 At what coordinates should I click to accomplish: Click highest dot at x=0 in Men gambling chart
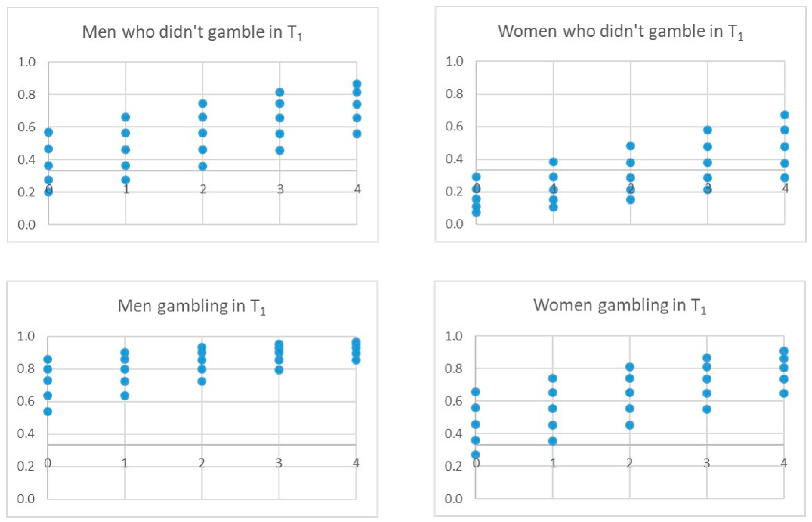pyautogui.click(x=48, y=359)
